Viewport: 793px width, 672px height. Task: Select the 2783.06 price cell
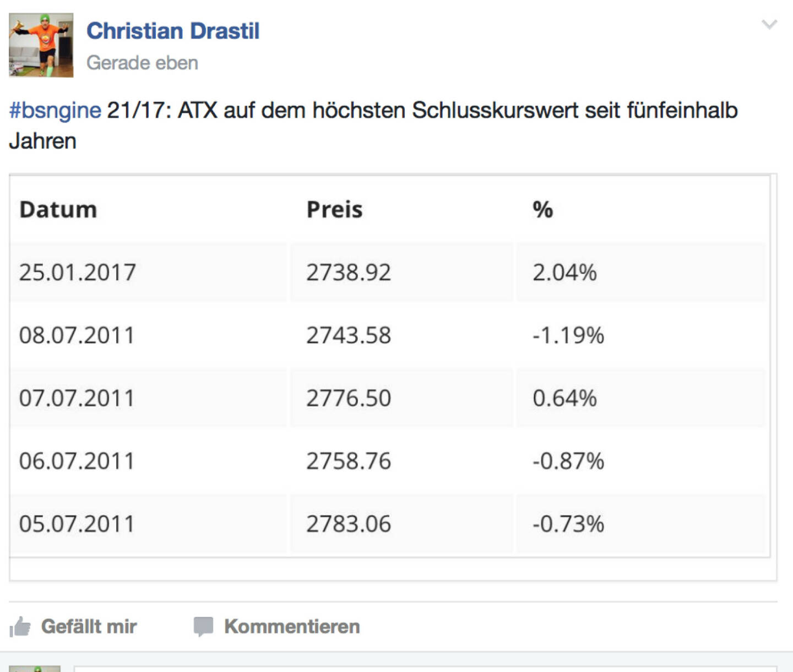point(349,524)
